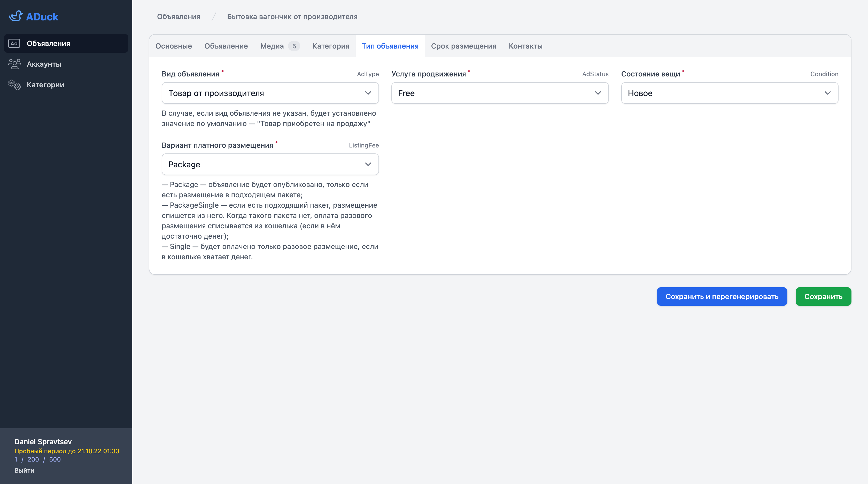
Task: Select the Объявление tab
Action: point(226,46)
